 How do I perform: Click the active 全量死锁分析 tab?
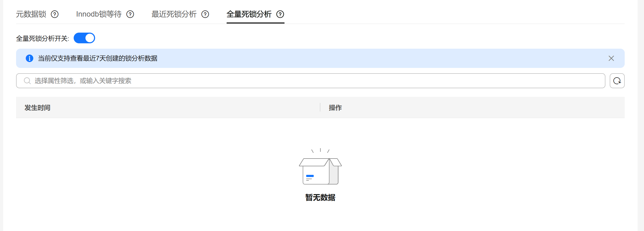click(249, 14)
